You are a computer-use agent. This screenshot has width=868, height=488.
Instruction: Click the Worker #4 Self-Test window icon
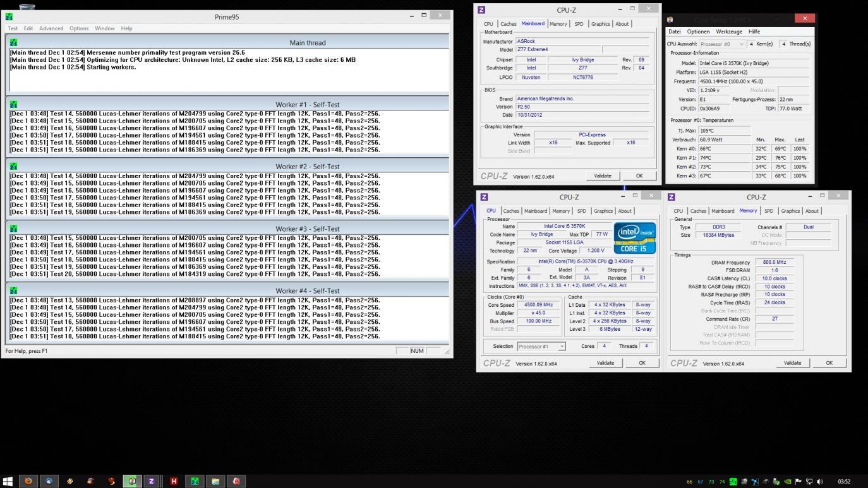pyautogui.click(x=14, y=290)
